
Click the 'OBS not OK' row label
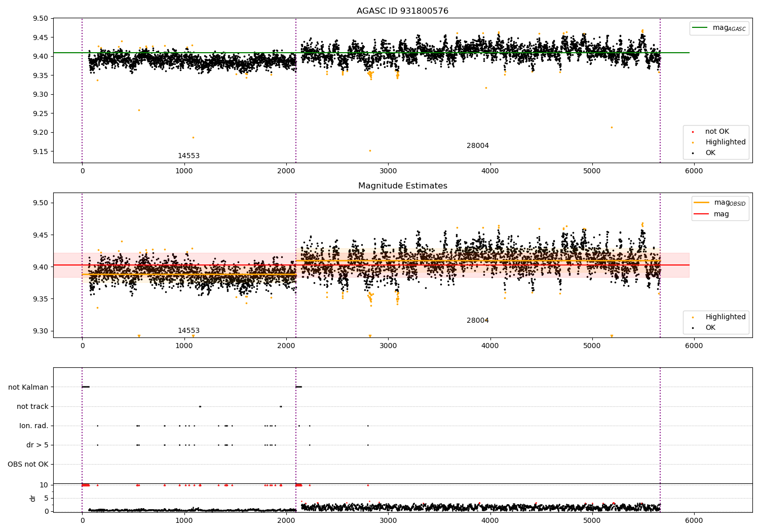tap(28, 464)
